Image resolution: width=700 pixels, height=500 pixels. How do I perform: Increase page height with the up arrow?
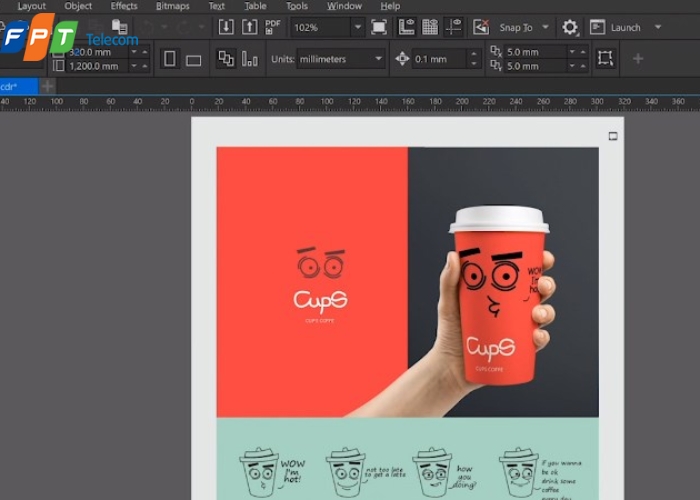(144, 66)
